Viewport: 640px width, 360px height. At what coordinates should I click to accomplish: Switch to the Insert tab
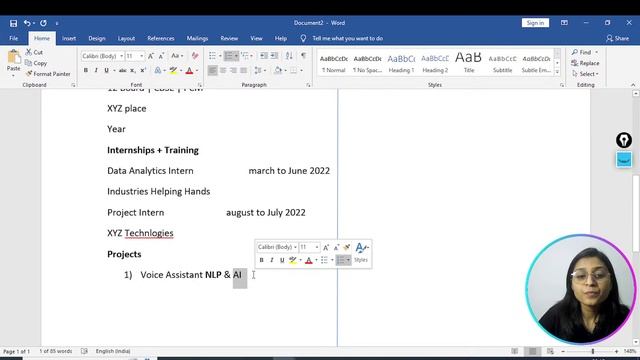click(69, 38)
